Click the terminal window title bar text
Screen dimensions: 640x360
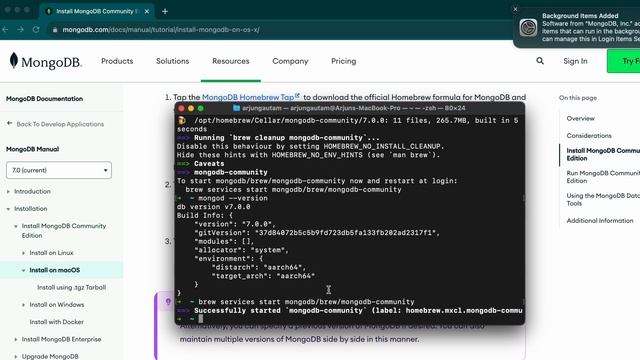point(353,108)
